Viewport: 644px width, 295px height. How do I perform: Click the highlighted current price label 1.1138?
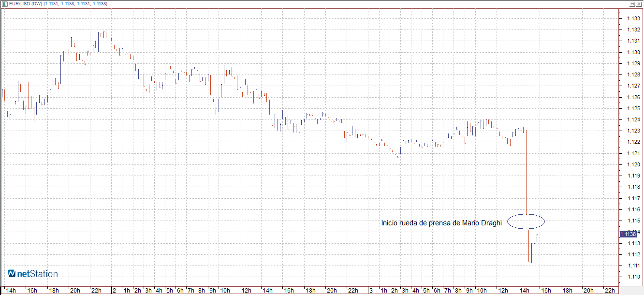tap(628, 234)
